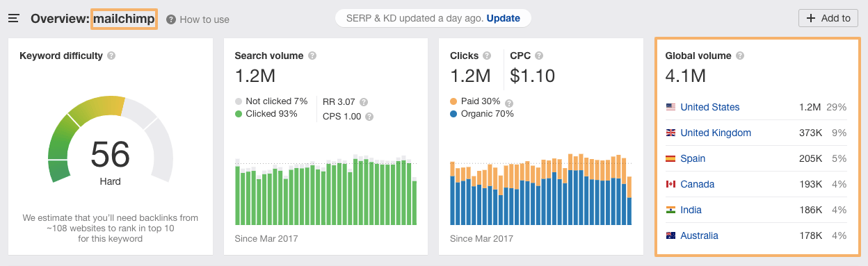868x266 pixels.
Task: Click the How to use help icon
Action: click(x=171, y=19)
